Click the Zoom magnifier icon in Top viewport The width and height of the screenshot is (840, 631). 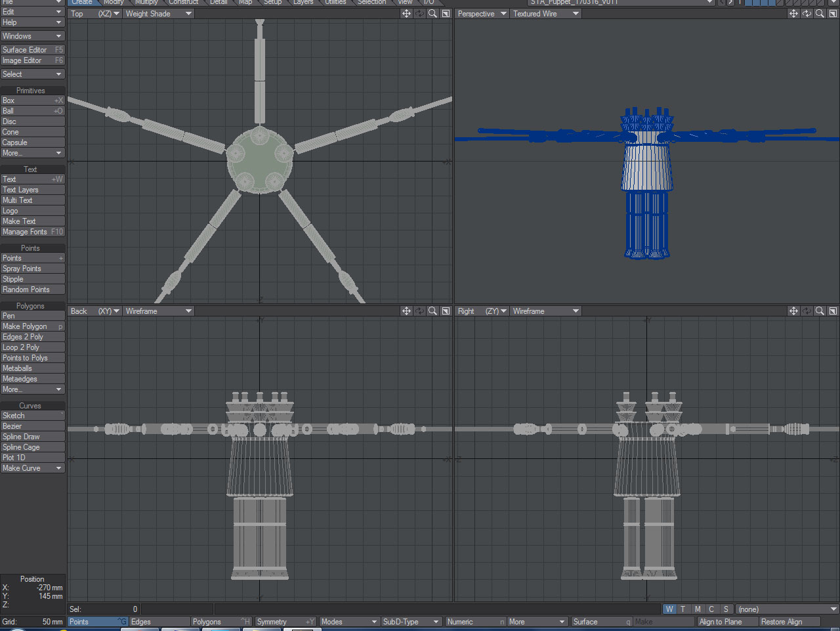(x=432, y=13)
